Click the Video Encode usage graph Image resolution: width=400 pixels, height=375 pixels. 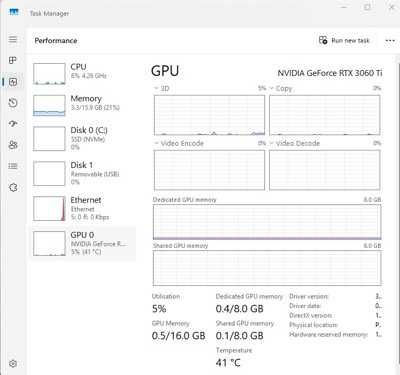click(209, 170)
